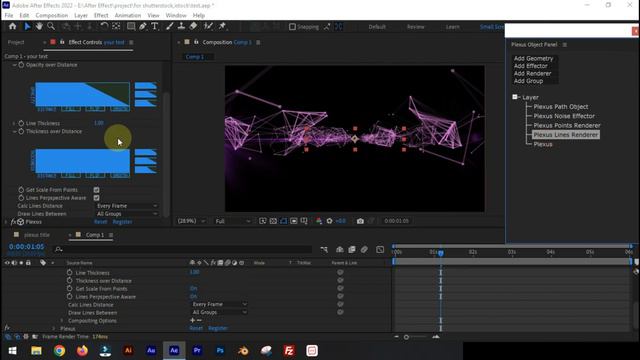Screen dimensions: 640x360
Task: Open the channel RGB icon in viewer
Action: [319, 221]
